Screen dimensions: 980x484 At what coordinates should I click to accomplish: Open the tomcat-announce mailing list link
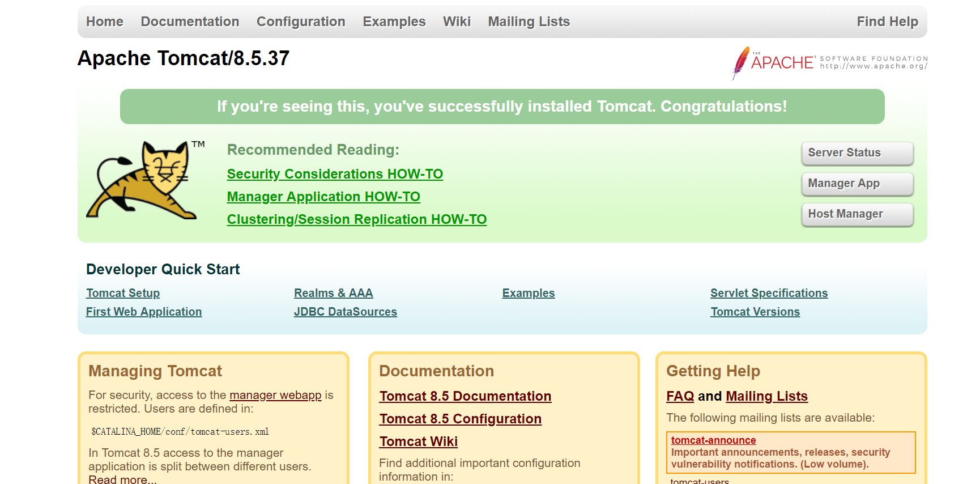(x=713, y=440)
